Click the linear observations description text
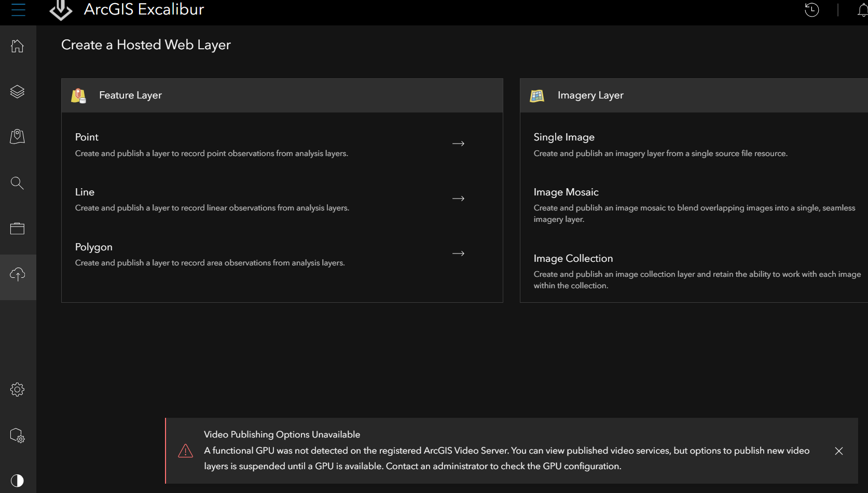This screenshot has height=493, width=868. tap(212, 208)
